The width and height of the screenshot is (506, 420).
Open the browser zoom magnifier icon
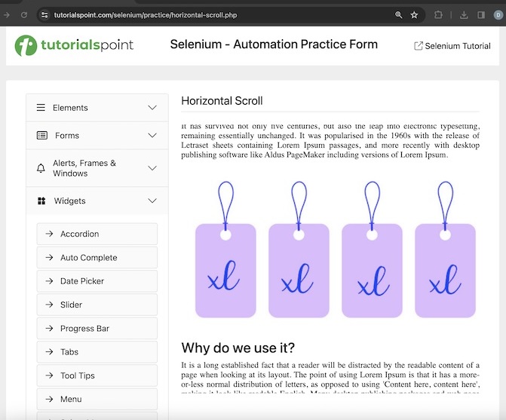pos(398,15)
